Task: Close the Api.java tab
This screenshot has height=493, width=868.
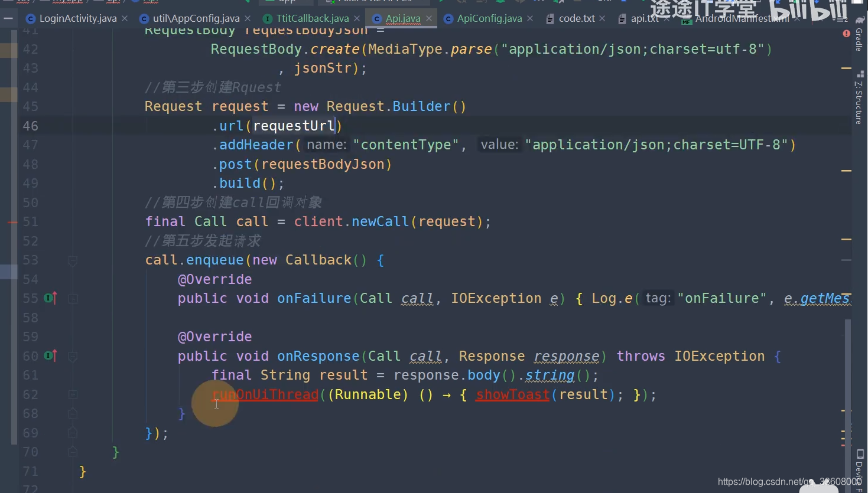Action: click(429, 18)
